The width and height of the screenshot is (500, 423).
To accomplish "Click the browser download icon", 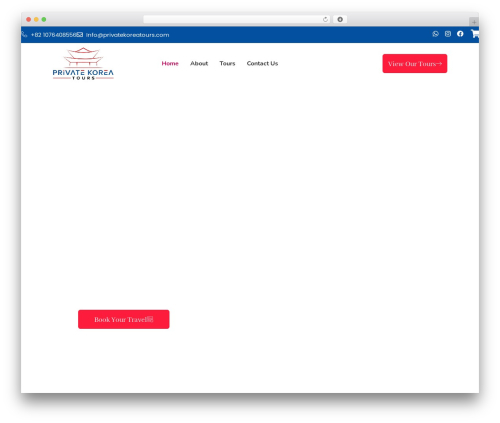I will pyautogui.click(x=340, y=19).
